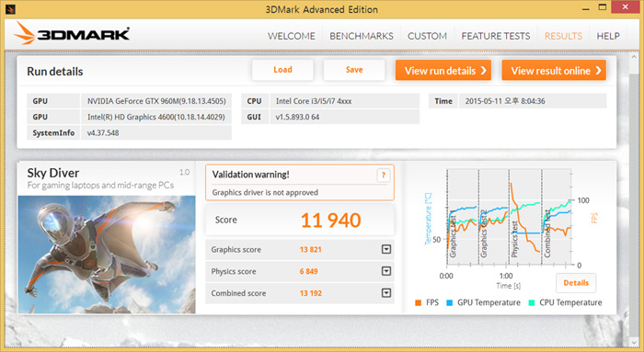Screen dimensions: 644x352
Task: Click the scrollbar down arrow
Action: tap(633, 342)
